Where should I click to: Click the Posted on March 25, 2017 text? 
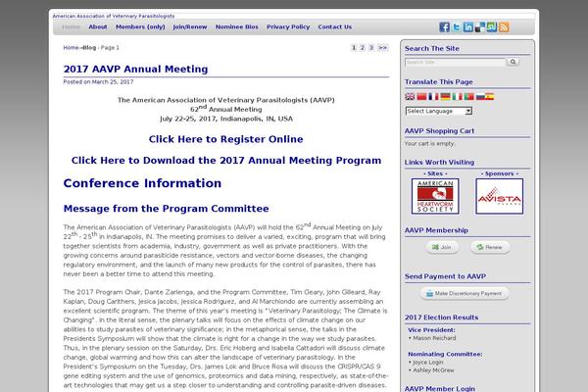[x=98, y=81]
